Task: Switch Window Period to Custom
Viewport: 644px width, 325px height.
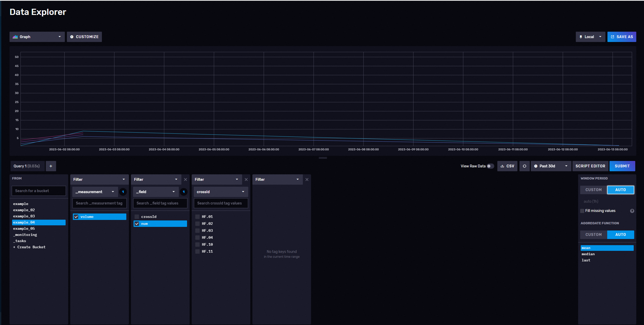Action: coord(593,190)
